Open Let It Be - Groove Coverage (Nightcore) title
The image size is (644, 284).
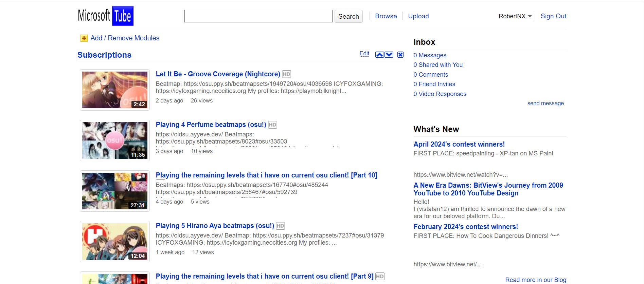click(x=218, y=74)
